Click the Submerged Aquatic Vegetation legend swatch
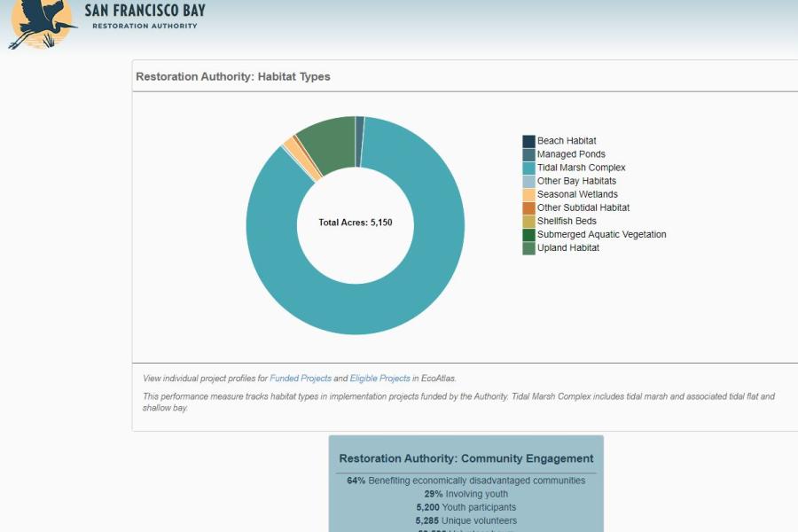The height and width of the screenshot is (532, 798). point(528,235)
